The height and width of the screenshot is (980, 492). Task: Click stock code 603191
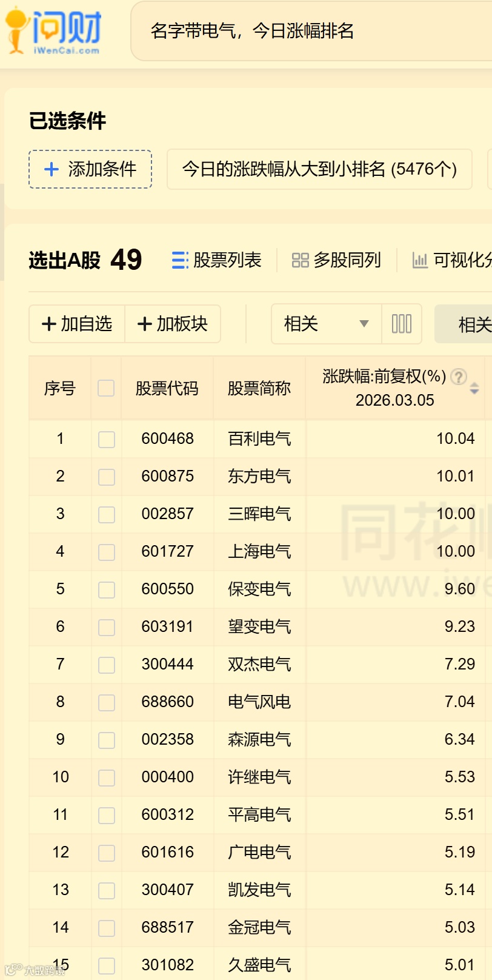coord(168,626)
